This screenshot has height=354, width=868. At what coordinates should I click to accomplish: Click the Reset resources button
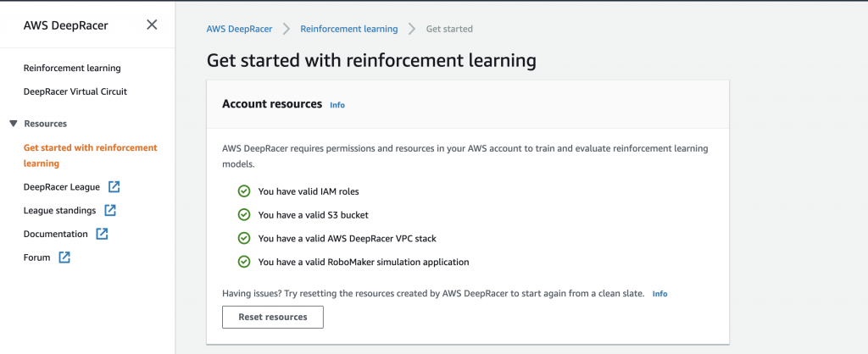tap(273, 317)
